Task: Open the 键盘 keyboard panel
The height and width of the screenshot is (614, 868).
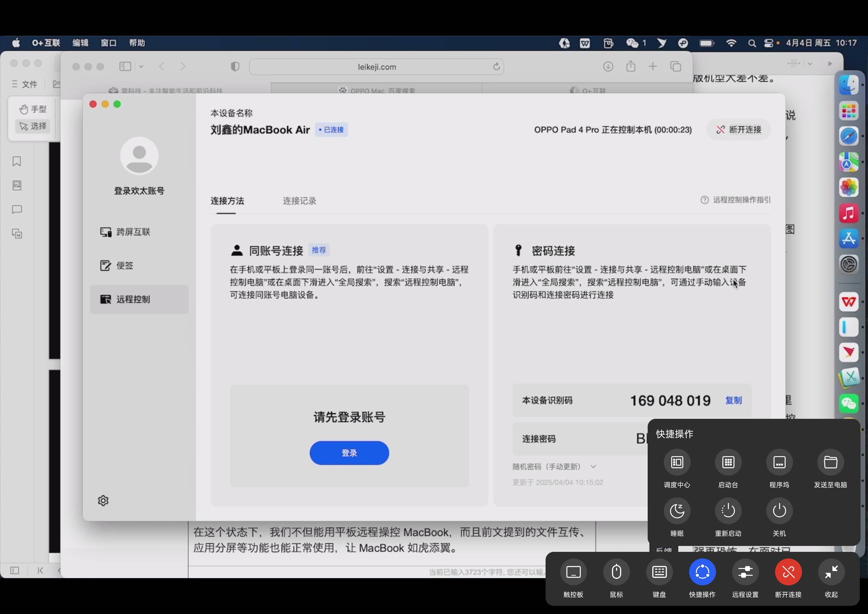Action: 659,572
